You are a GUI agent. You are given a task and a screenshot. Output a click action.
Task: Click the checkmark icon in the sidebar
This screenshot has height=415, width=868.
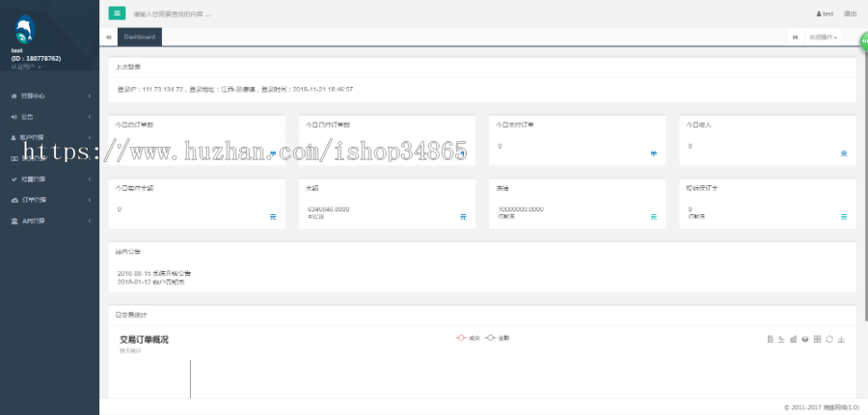point(14,179)
